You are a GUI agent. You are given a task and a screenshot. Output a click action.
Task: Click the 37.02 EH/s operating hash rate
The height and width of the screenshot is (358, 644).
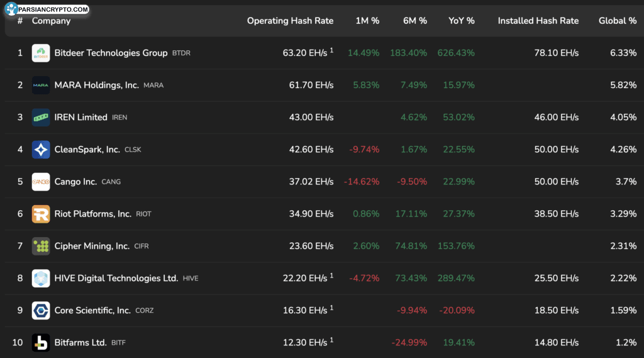tap(311, 182)
